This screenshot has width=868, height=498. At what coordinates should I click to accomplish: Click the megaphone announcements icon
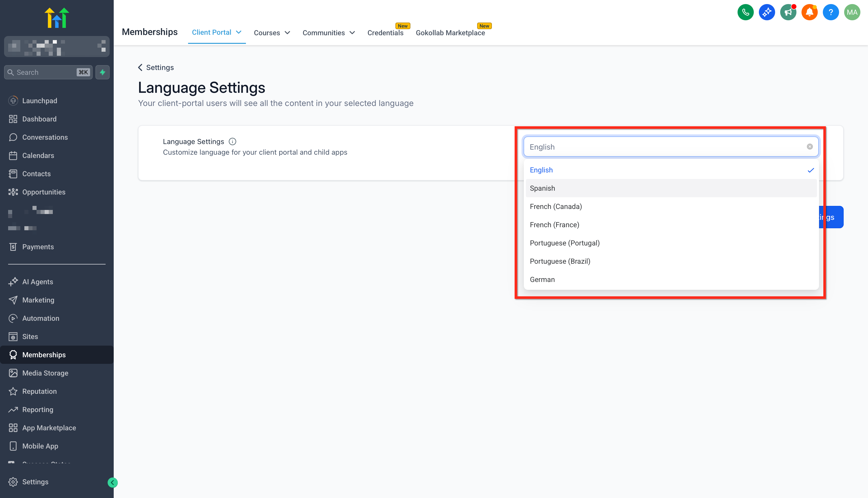click(x=788, y=12)
